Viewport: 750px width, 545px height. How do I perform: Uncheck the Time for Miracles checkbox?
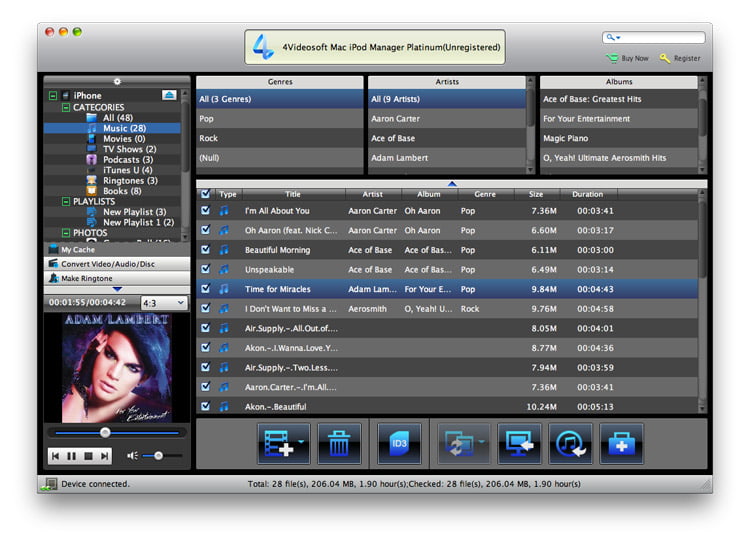[206, 289]
